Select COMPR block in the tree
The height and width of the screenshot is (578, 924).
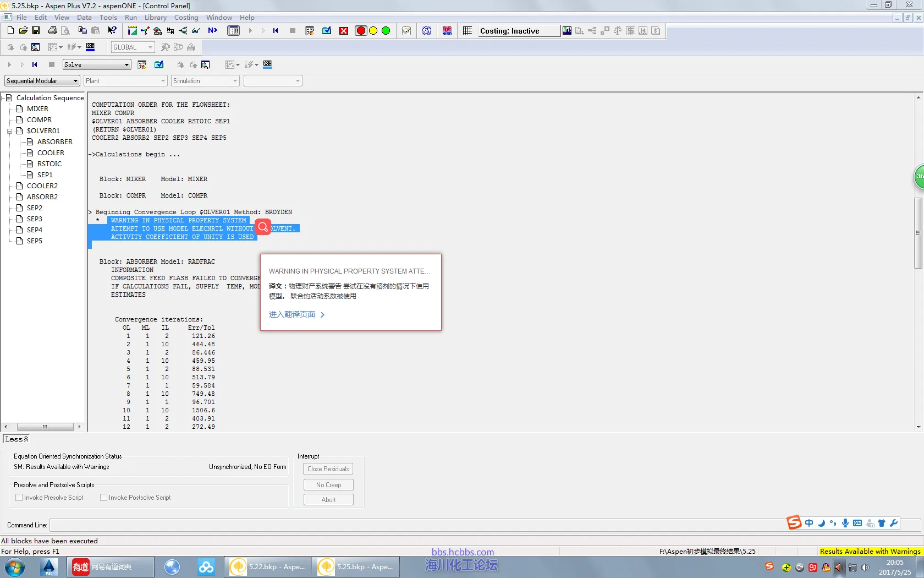click(39, 120)
